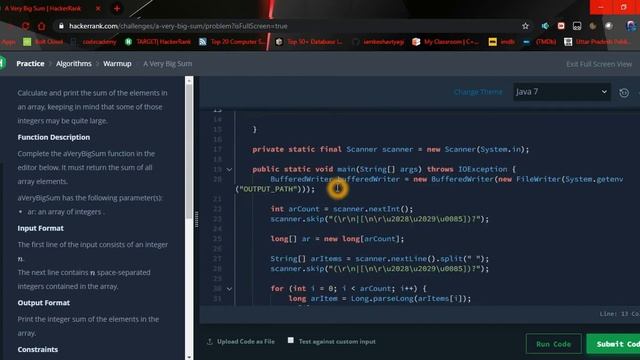
Task: Click the 'long arItem = Long.parseLong' code line
Action: (380, 299)
